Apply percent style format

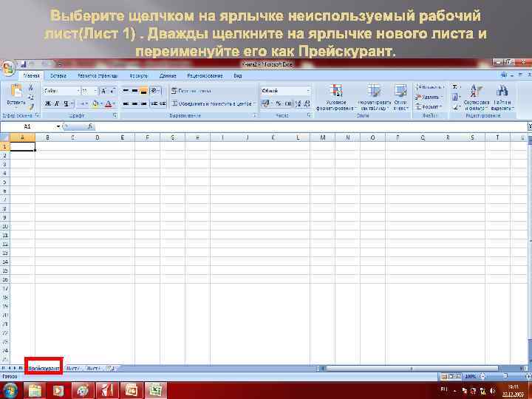pyautogui.click(x=279, y=103)
